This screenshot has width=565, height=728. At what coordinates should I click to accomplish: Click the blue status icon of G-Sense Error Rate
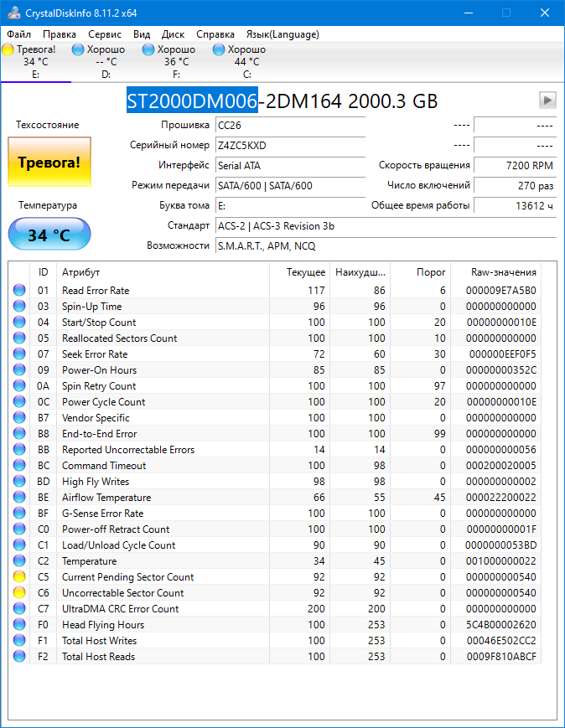click(x=19, y=513)
